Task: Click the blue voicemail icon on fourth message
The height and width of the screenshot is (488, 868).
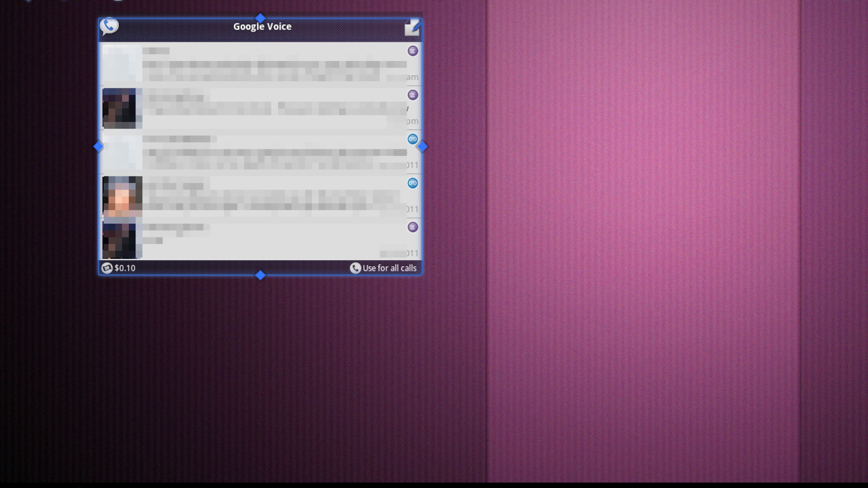Action: [413, 183]
